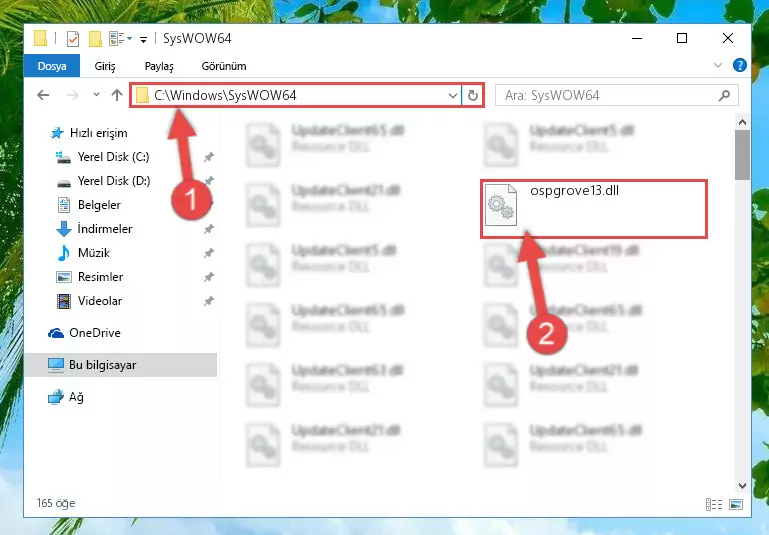Open the Müzik folder shortcut
The image size is (769, 535).
(x=94, y=253)
